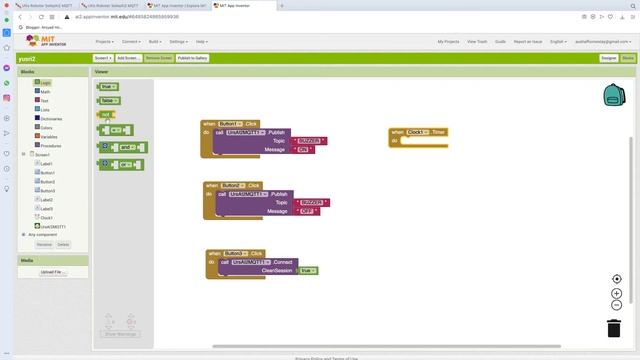Image resolution: width=640 pixels, height=360 pixels.
Task: Select Button2 in component tree
Action: click(x=47, y=182)
